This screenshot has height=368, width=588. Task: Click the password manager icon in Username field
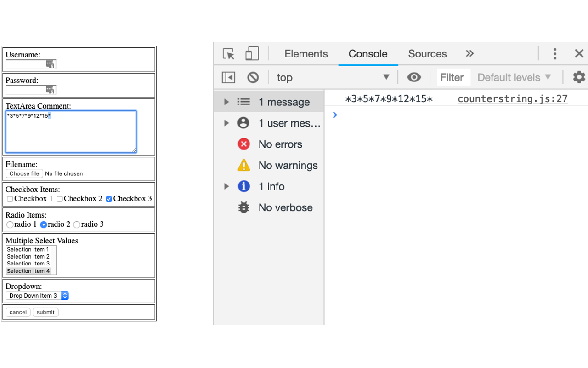(51, 64)
